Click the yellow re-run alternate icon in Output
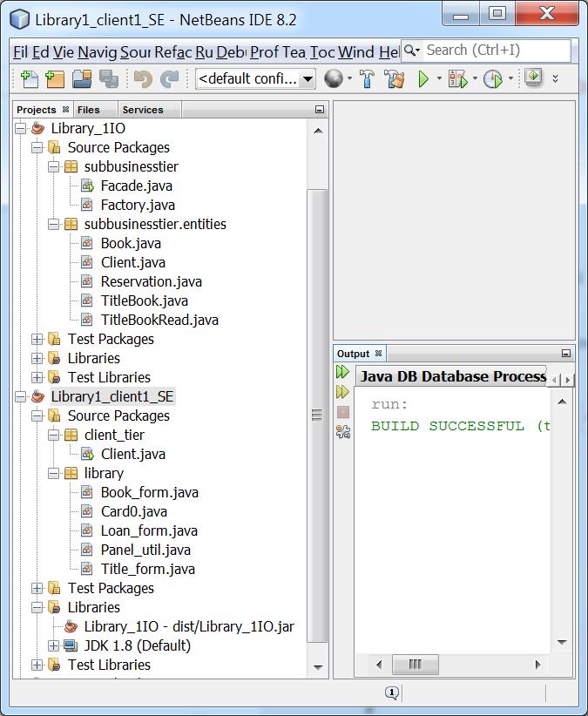This screenshot has height=716, width=588. coord(342,392)
